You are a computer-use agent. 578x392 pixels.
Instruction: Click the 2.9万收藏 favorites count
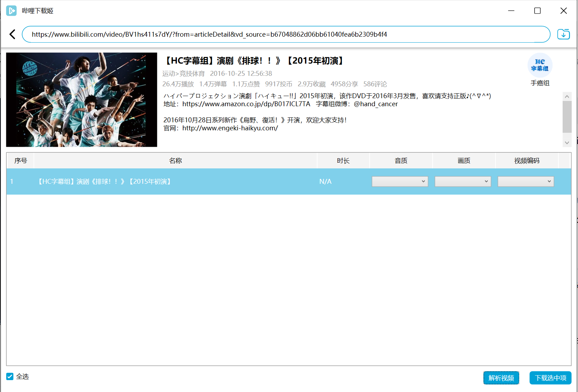tap(312, 84)
